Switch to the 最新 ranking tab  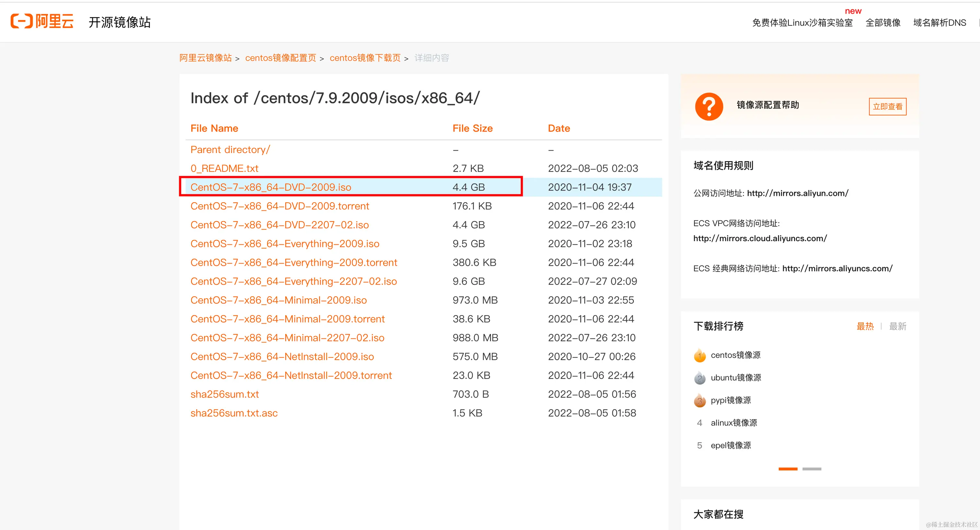tap(897, 326)
